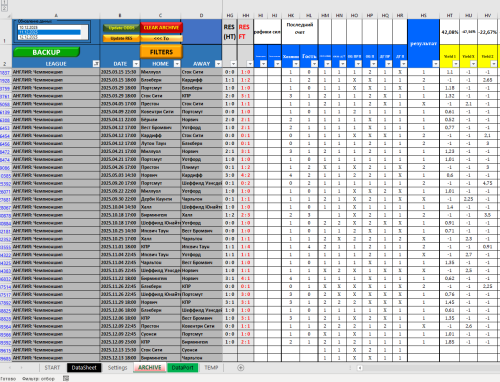The height and width of the screenshot is (382, 500).
Task: Click the horizontal scrollbar left arrow
Action: pyautogui.click(x=360, y=368)
